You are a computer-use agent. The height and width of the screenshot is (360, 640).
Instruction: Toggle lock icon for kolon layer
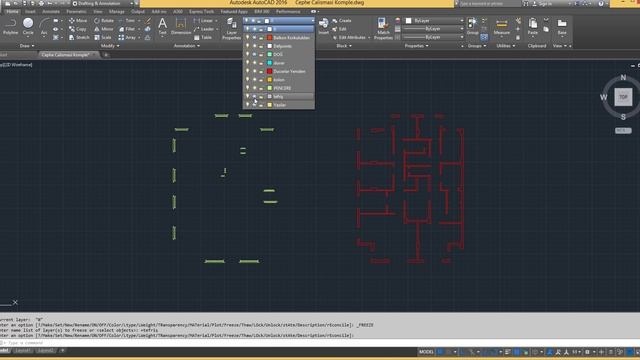[x=261, y=80]
